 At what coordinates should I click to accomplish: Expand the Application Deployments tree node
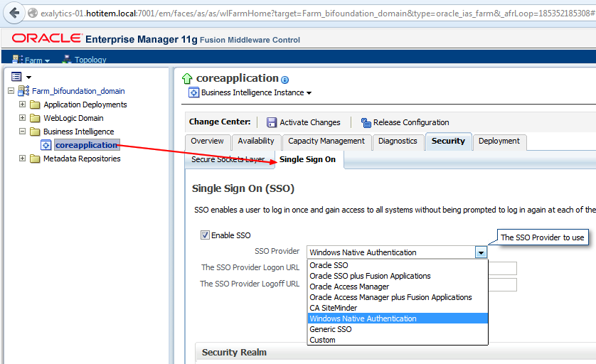point(22,105)
